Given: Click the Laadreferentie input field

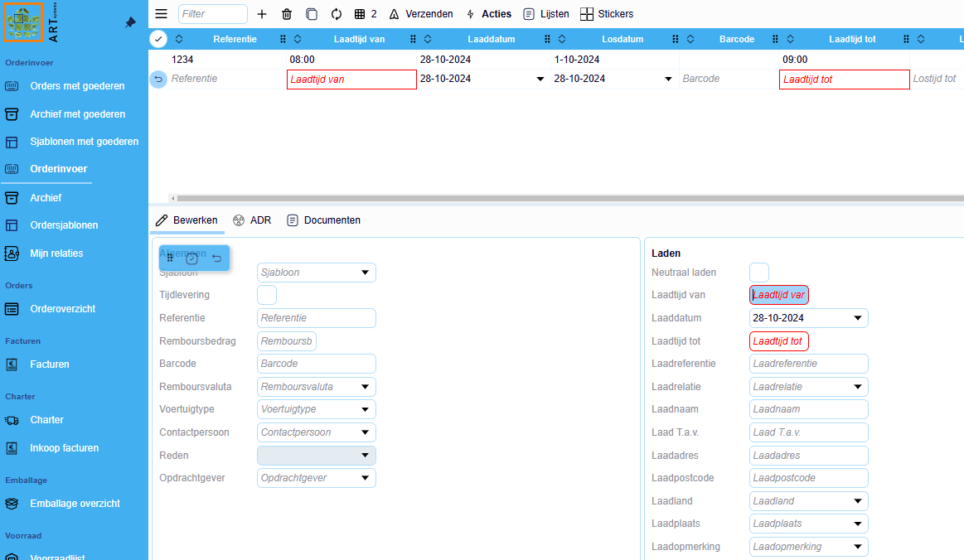Looking at the screenshot, I should [x=808, y=364].
